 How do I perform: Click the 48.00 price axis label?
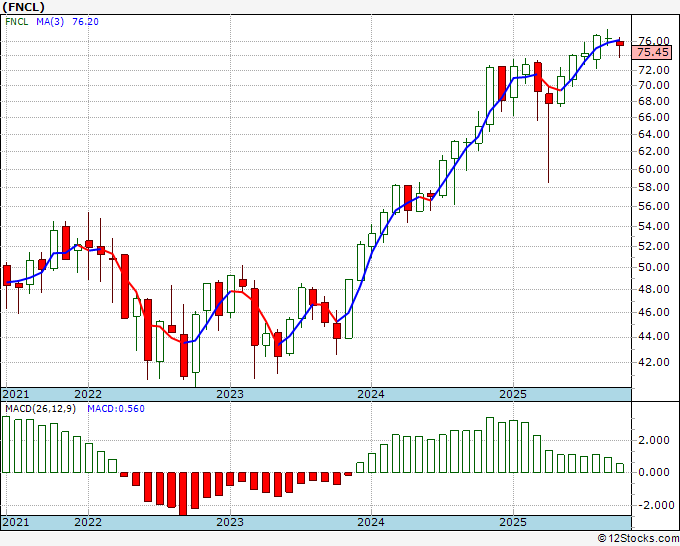[654, 289]
